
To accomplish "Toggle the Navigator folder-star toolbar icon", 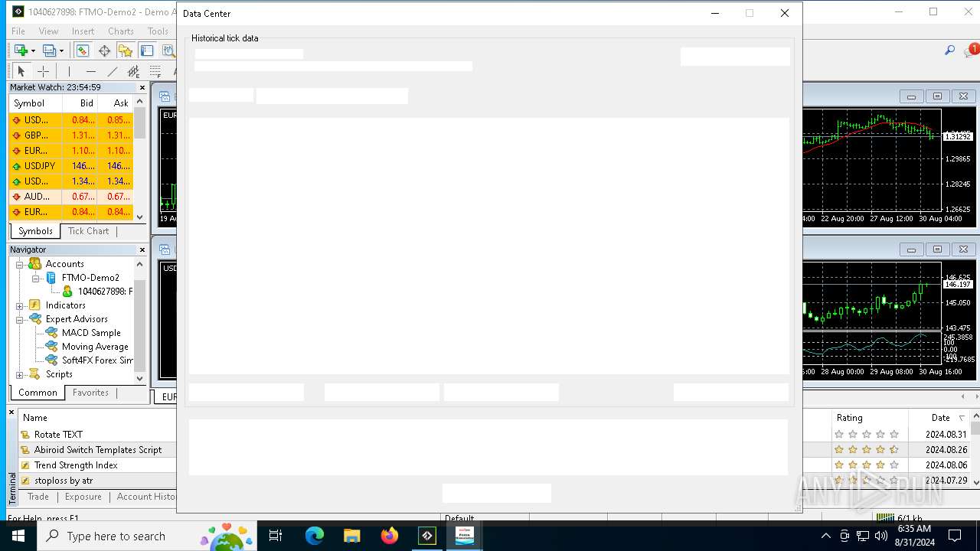I will [x=126, y=51].
